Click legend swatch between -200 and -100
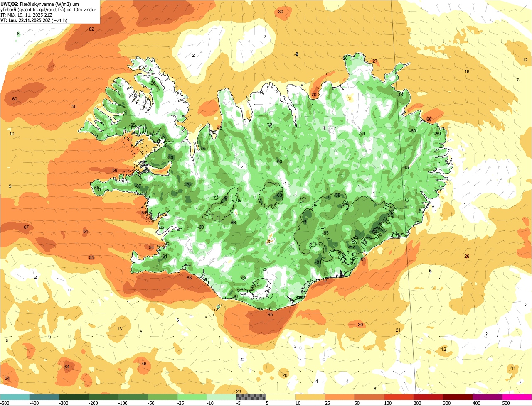This screenshot has height=406, width=532. [103, 397]
